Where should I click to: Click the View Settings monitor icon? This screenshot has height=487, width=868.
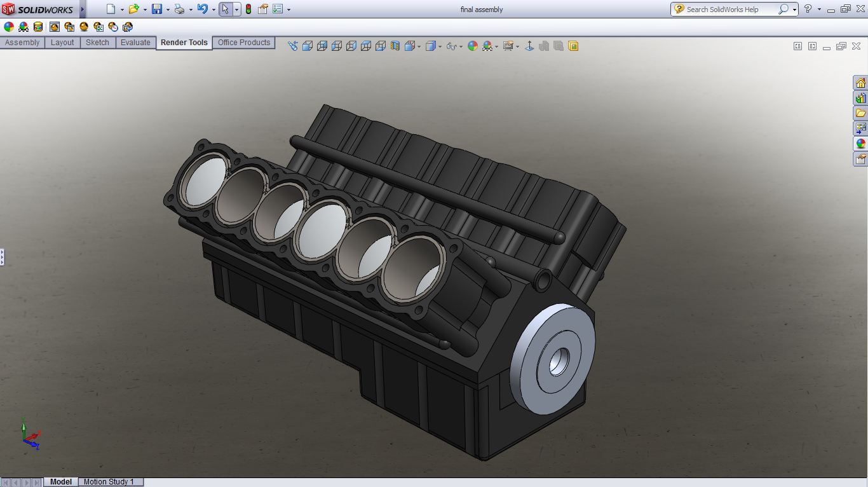[x=508, y=46]
